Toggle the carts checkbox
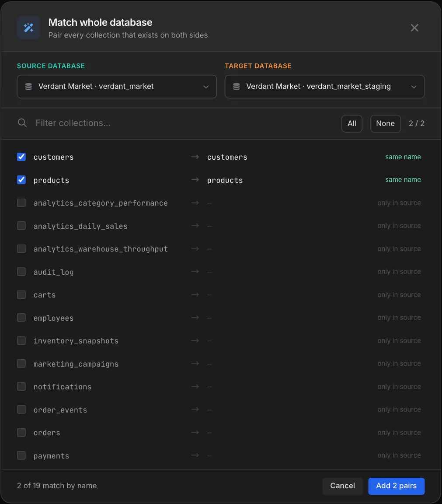The width and height of the screenshot is (442, 504). (21, 295)
